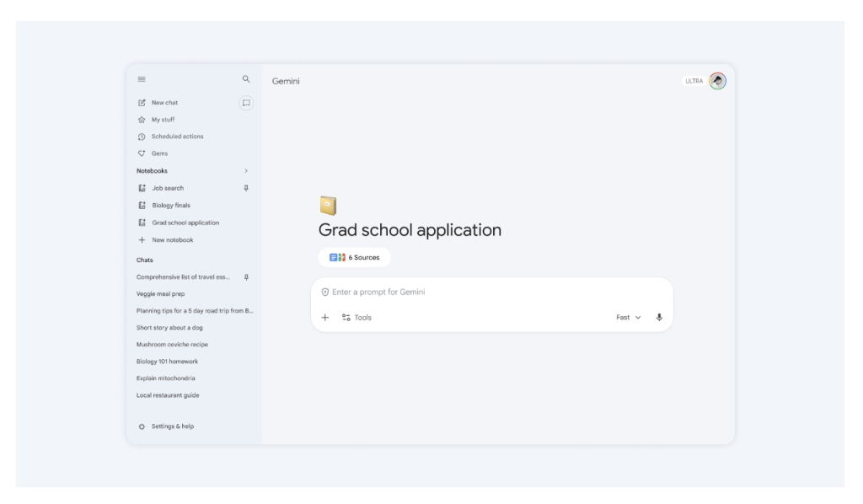Screen dimensions: 863x504
Task: Create a New notebook
Action: (x=172, y=240)
